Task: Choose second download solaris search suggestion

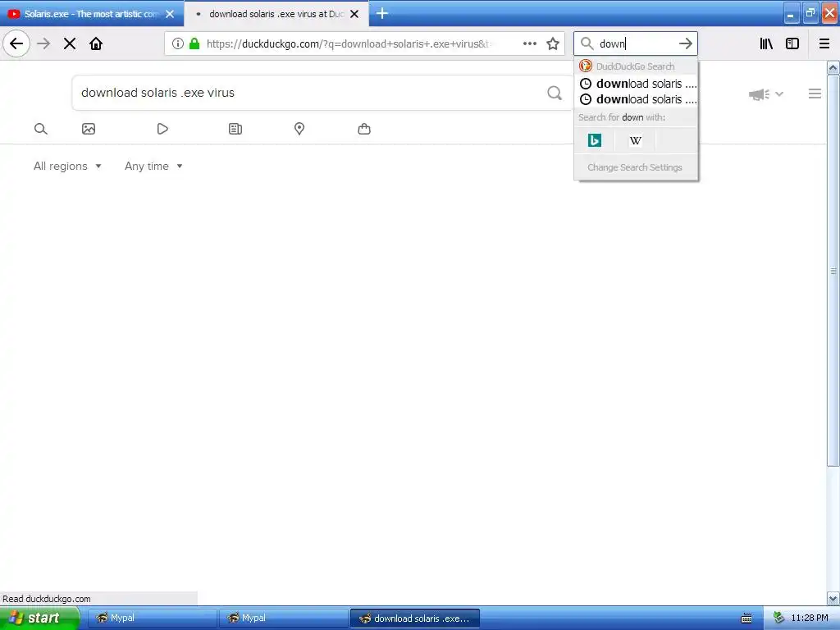Action: coord(637,99)
